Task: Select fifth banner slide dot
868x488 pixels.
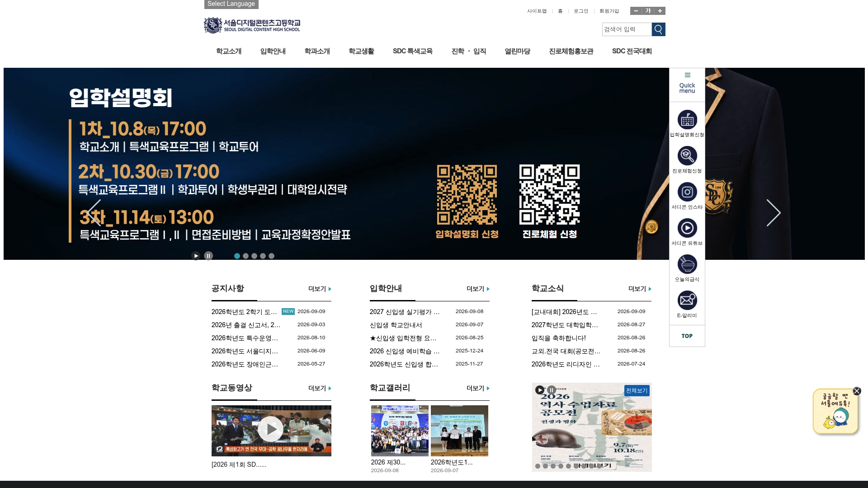Action: [x=271, y=256]
